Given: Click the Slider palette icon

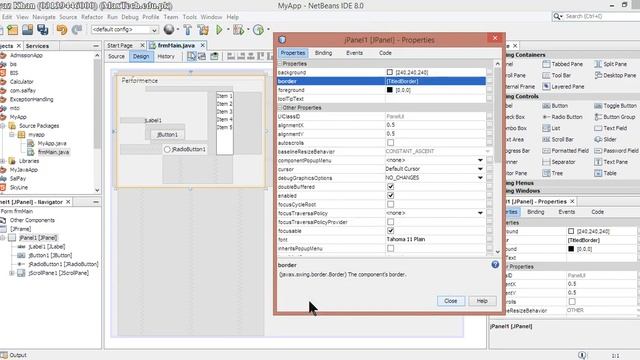Looking at the screenshot, I should pos(598,139).
